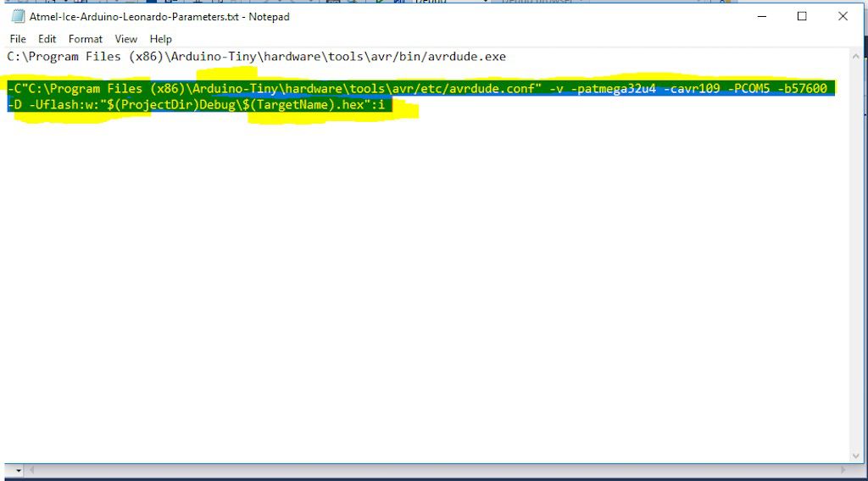Open the Format menu
This screenshot has width=868, height=481.
pos(86,39)
